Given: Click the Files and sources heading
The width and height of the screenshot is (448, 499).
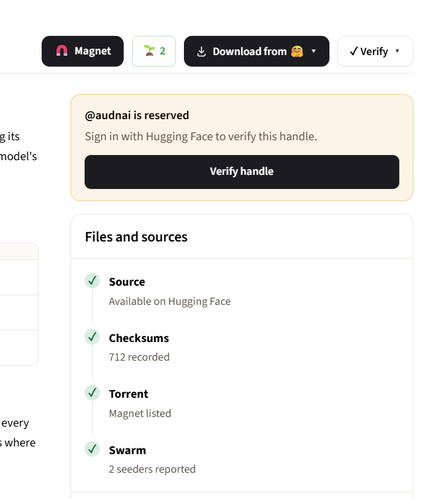Looking at the screenshot, I should click(x=137, y=237).
